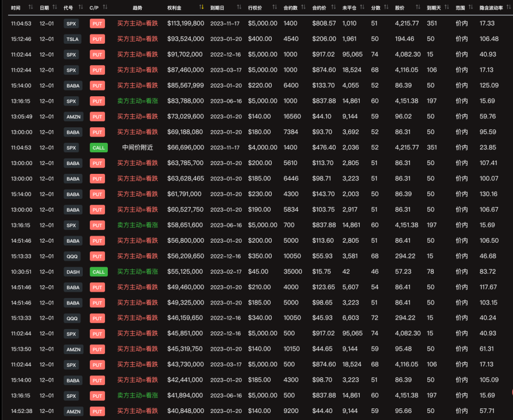The height and width of the screenshot is (420, 513).
Task: Select the contract price $206.00
Action: (324, 39)
